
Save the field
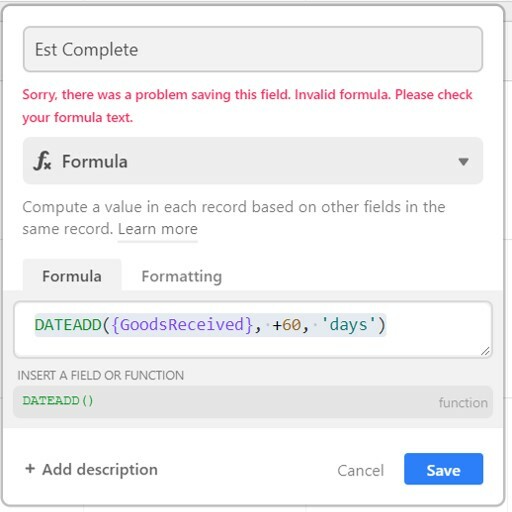(443, 469)
